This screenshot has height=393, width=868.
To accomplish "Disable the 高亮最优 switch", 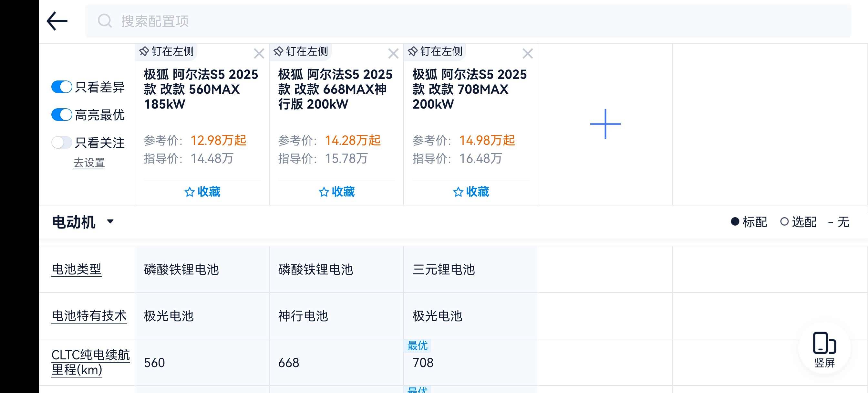I will coord(62,115).
